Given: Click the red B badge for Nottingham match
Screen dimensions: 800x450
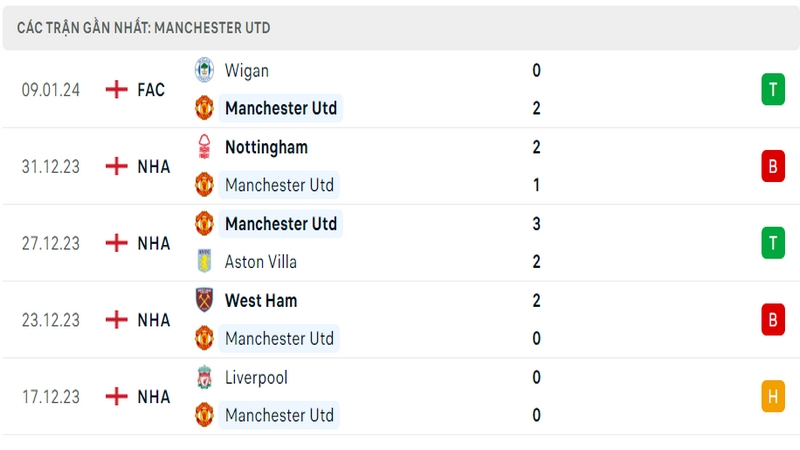Looking at the screenshot, I should tap(773, 166).
